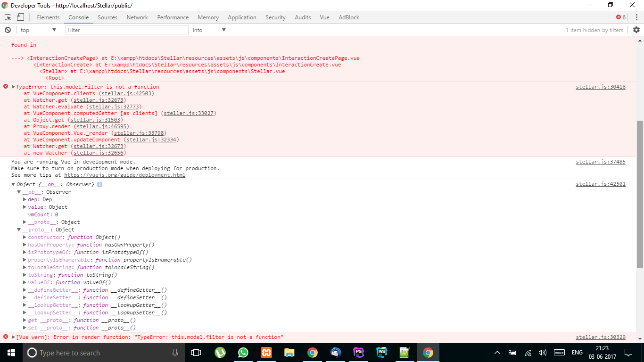Viewport: 644px width, 362px height.
Task: Collapse the __proto__ Object expander
Action: (19, 230)
